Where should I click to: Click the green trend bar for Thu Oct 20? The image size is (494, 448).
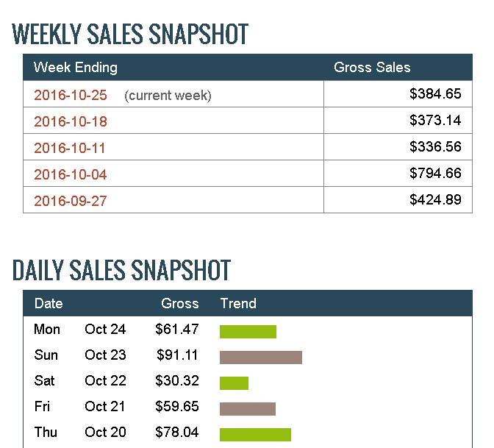click(x=255, y=435)
